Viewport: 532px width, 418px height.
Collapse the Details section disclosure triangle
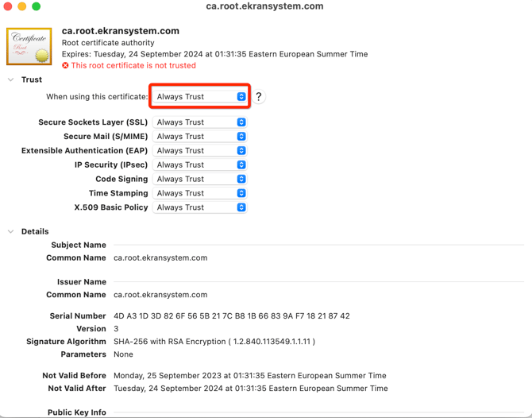[x=11, y=231]
